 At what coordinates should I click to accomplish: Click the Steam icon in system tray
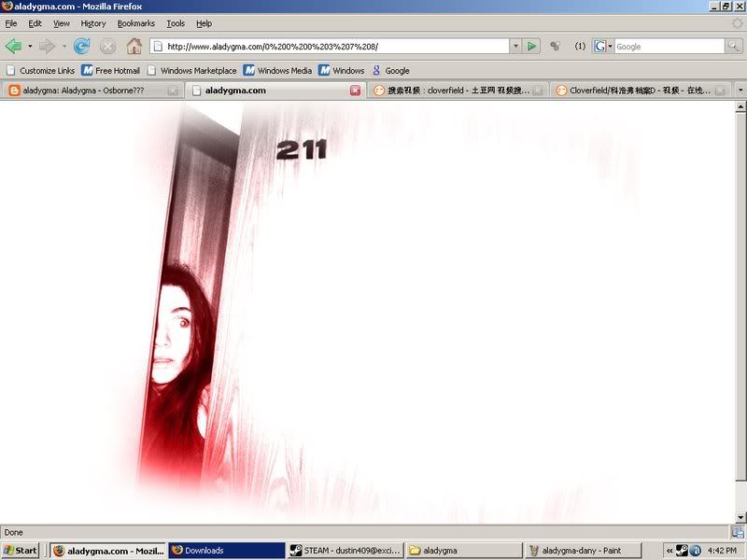click(682, 551)
